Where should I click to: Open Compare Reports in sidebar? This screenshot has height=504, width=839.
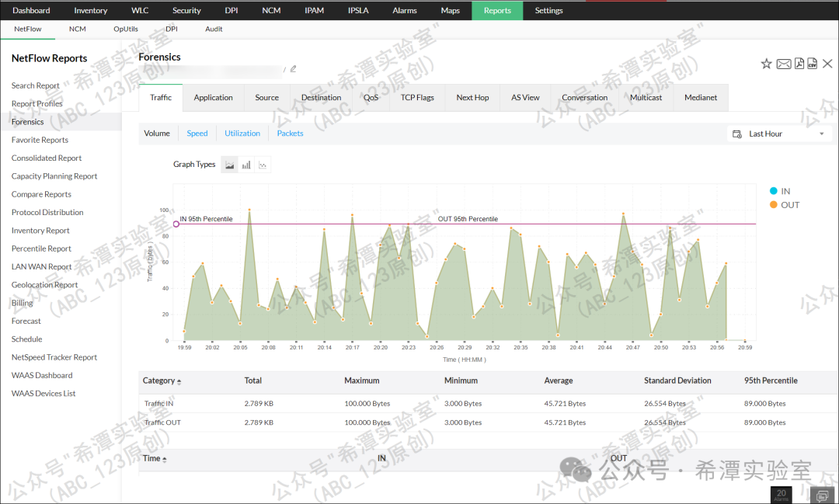[x=41, y=195]
